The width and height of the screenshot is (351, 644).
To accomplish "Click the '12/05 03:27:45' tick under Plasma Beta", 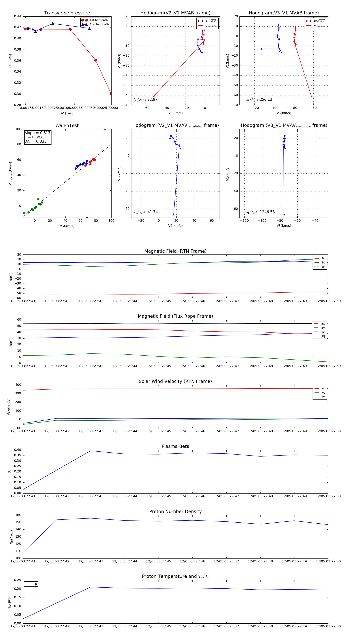I will [158, 496].
